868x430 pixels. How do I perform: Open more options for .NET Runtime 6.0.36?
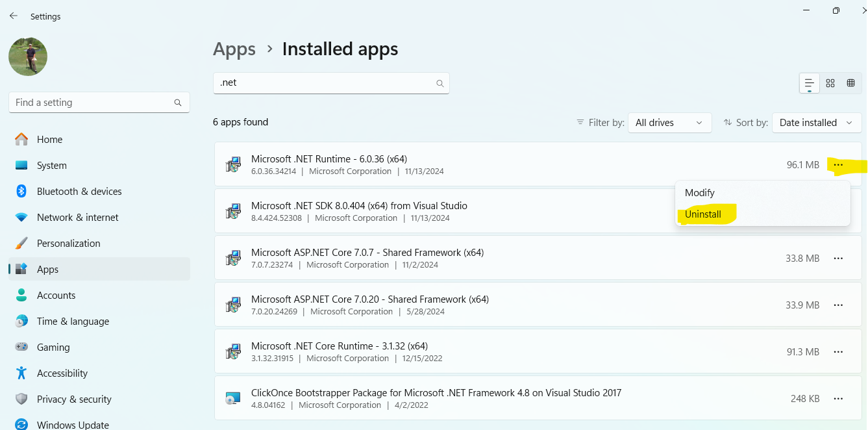point(838,165)
